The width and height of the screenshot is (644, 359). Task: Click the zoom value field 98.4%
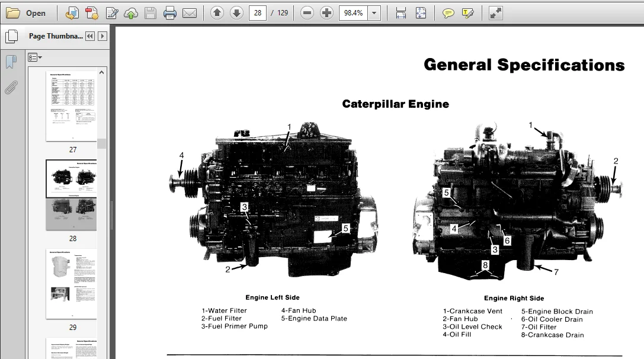353,13
